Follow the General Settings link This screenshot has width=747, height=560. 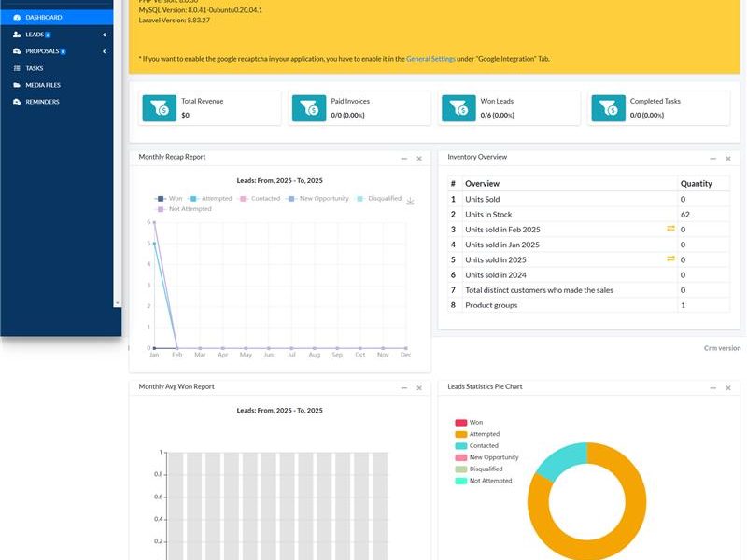(430, 59)
